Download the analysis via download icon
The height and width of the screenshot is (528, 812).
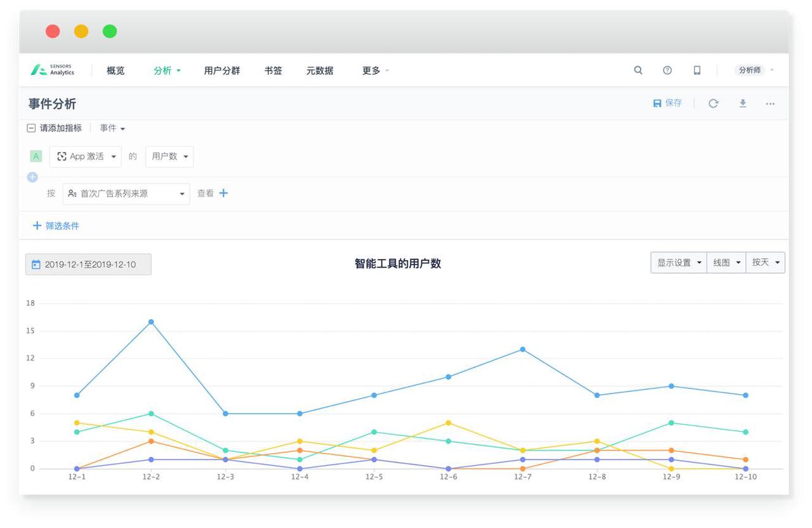tap(743, 103)
